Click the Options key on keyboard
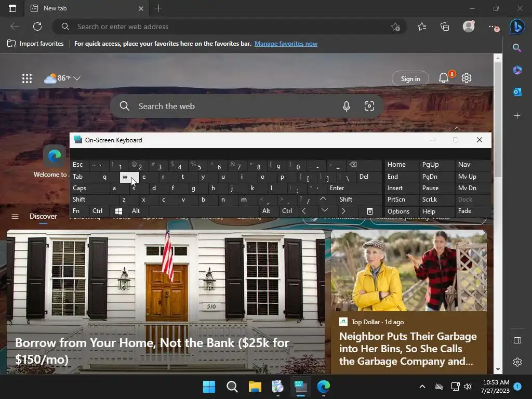This screenshot has height=399, width=532. pos(402,211)
